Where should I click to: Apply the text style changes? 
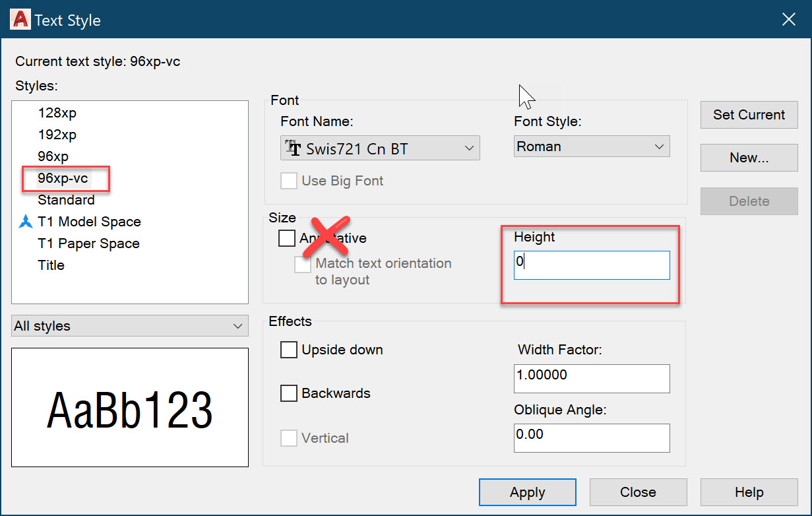pyautogui.click(x=527, y=492)
